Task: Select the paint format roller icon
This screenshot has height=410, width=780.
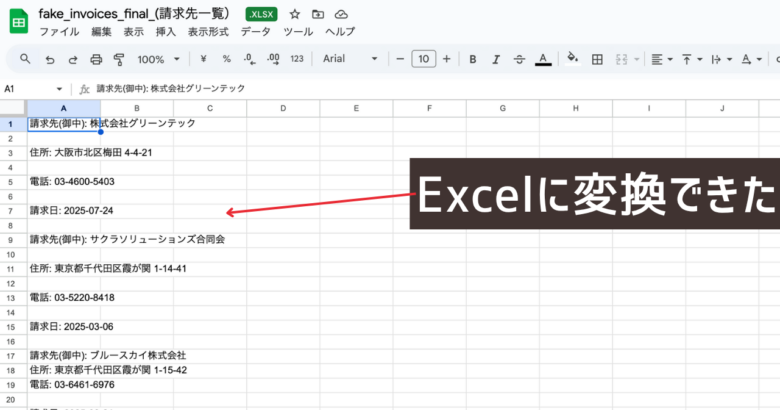Action: [x=119, y=59]
